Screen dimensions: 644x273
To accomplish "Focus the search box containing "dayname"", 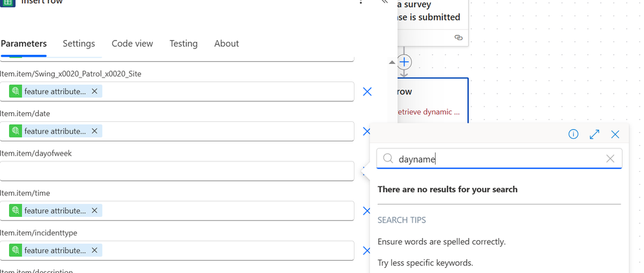I will point(496,159).
